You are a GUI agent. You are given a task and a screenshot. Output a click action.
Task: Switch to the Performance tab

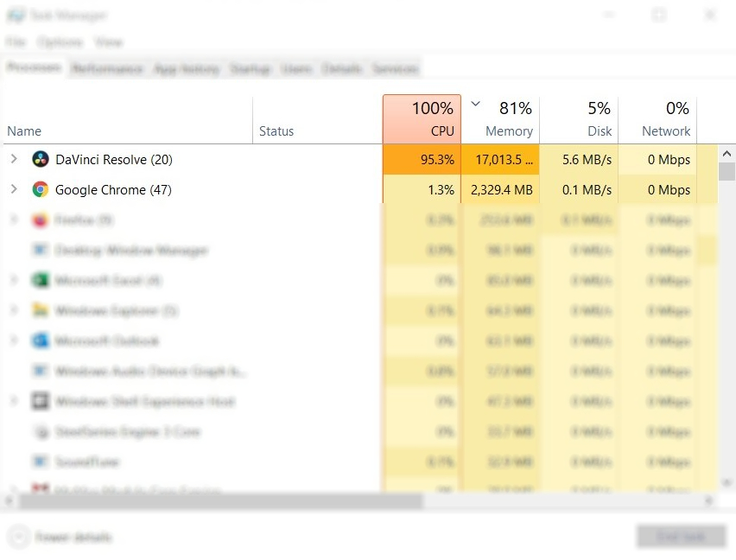click(107, 69)
